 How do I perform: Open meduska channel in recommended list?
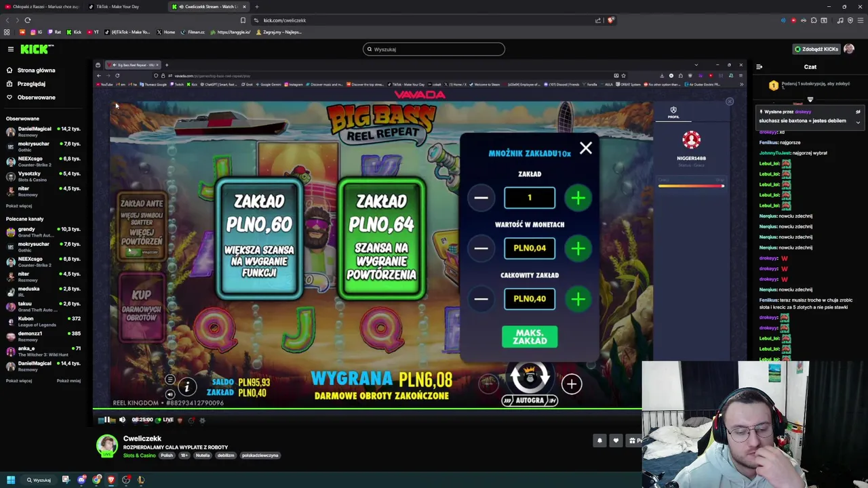[43, 292]
